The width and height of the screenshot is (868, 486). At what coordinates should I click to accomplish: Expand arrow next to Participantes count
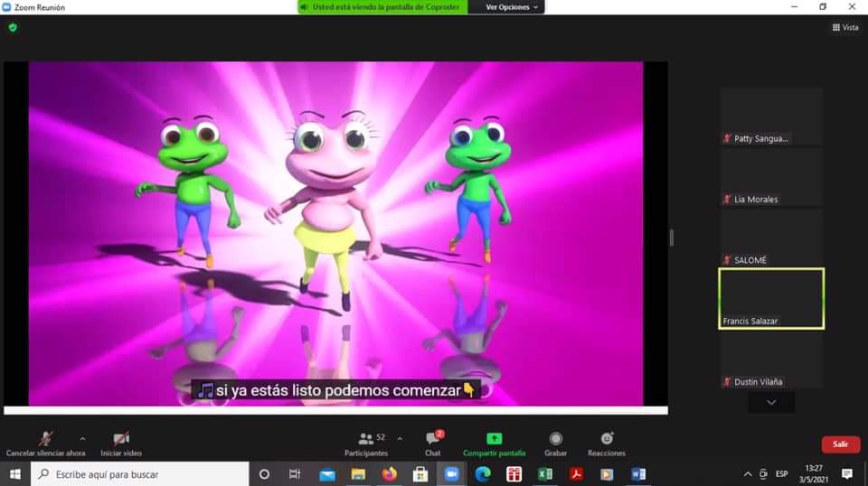click(x=400, y=438)
